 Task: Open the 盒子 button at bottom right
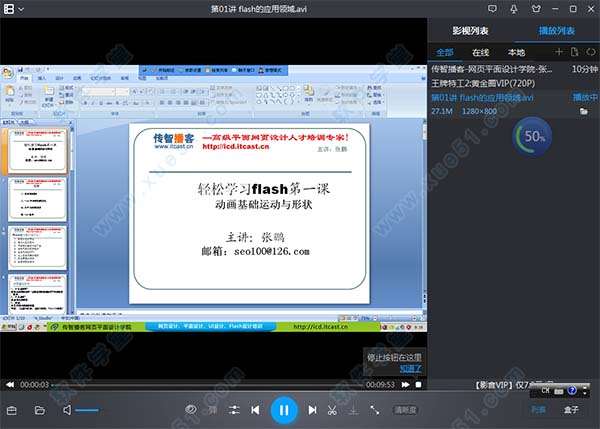[x=571, y=410]
